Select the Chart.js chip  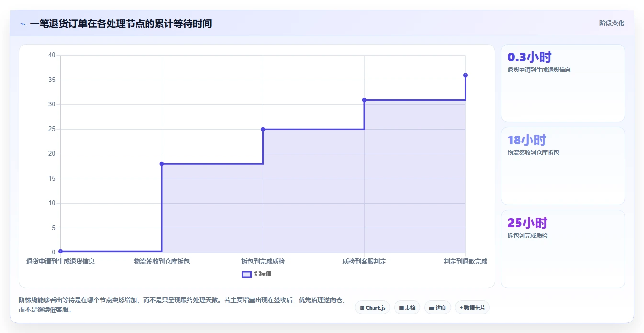tap(373, 308)
